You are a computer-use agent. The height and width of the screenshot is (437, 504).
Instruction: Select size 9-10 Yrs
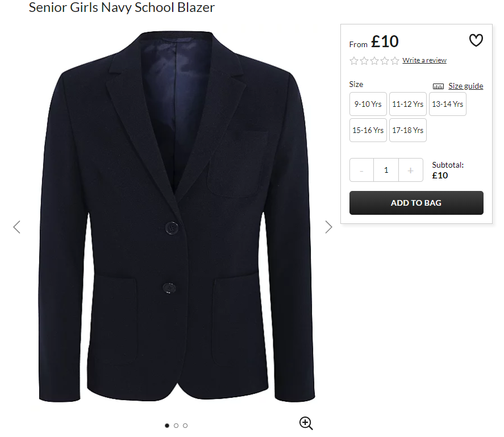(368, 104)
